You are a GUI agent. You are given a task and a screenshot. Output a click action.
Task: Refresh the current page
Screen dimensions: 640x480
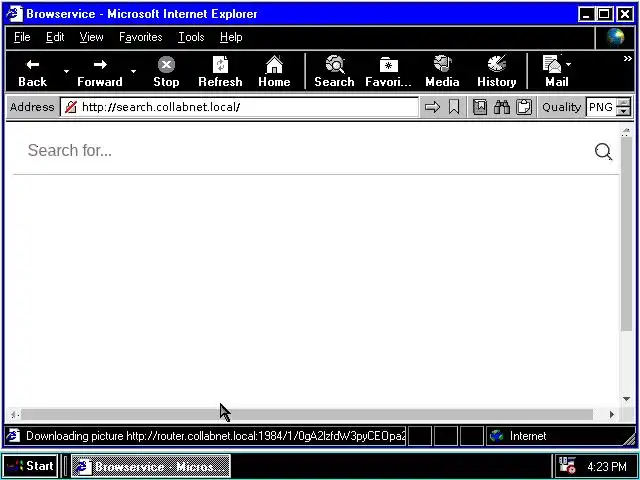(x=220, y=72)
